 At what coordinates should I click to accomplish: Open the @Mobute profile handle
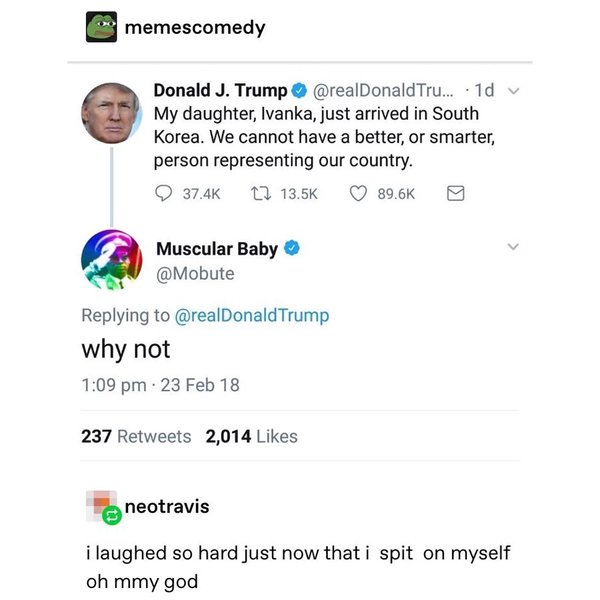(195, 273)
